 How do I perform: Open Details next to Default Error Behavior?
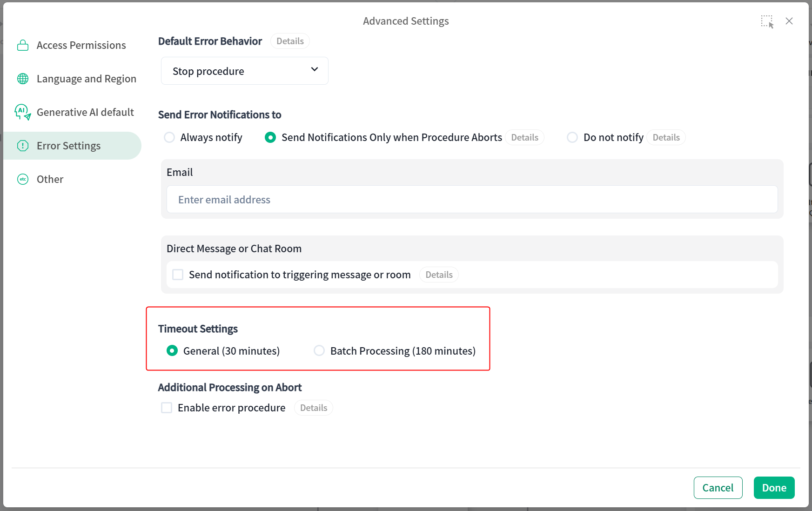[x=290, y=41]
